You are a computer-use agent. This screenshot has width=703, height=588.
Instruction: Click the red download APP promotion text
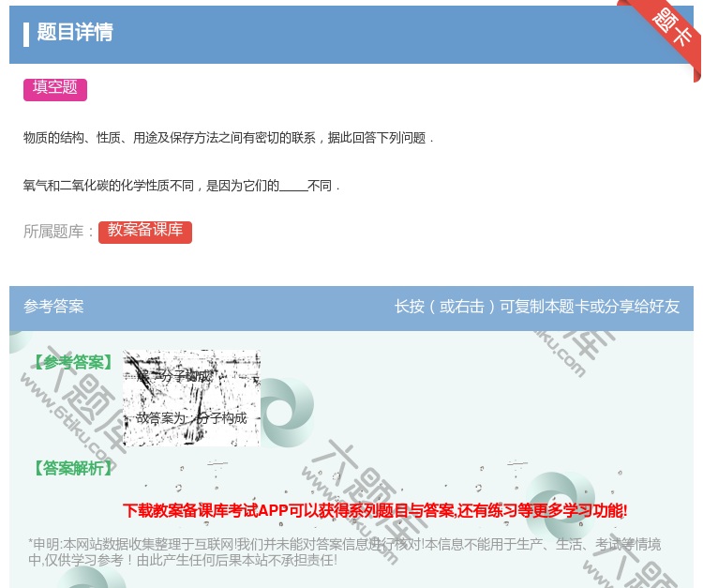tap(375, 510)
